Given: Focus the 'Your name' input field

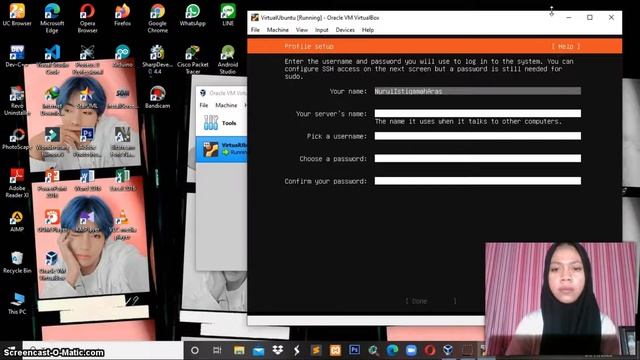Looking at the screenshot, I should click(x=478, y=91).
